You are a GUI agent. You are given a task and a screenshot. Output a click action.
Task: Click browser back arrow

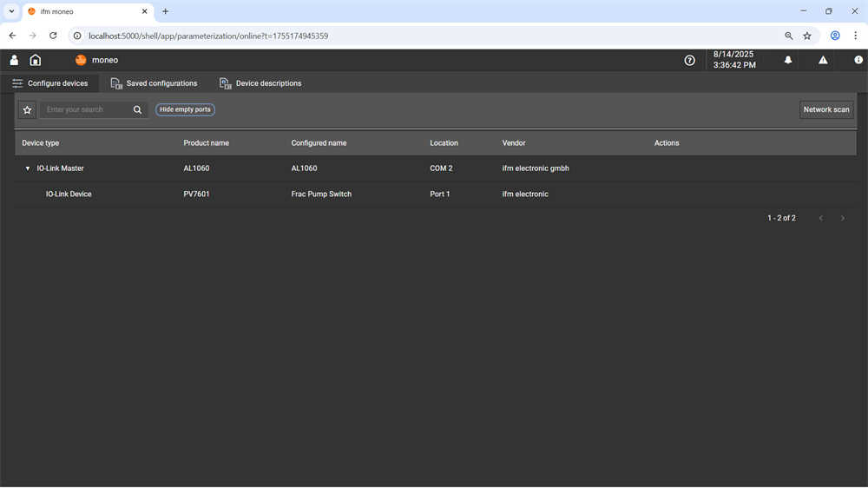click(12, 36)
